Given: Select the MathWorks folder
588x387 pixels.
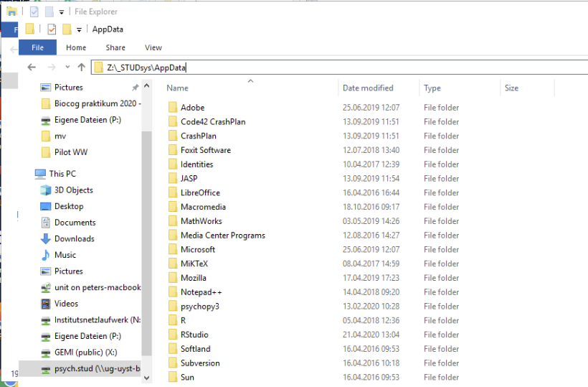Looking at the screenshot, I should click(201, 221).
